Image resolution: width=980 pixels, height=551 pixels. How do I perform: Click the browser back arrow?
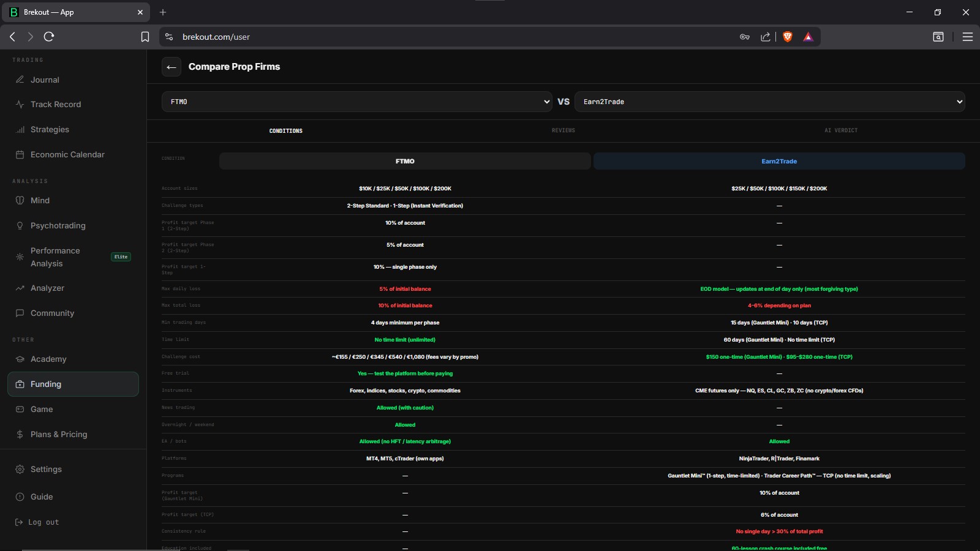(12, 37)
